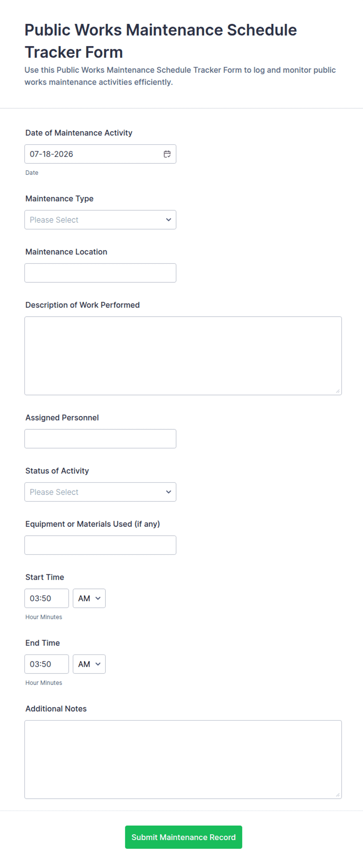Select the Assigned Personnel input

pos(100,439)
